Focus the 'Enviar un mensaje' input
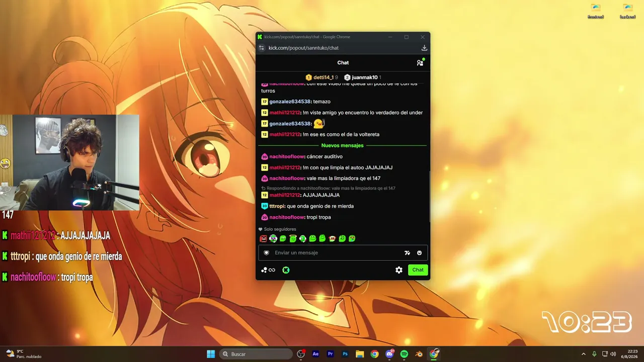 [x=343, y=253]
